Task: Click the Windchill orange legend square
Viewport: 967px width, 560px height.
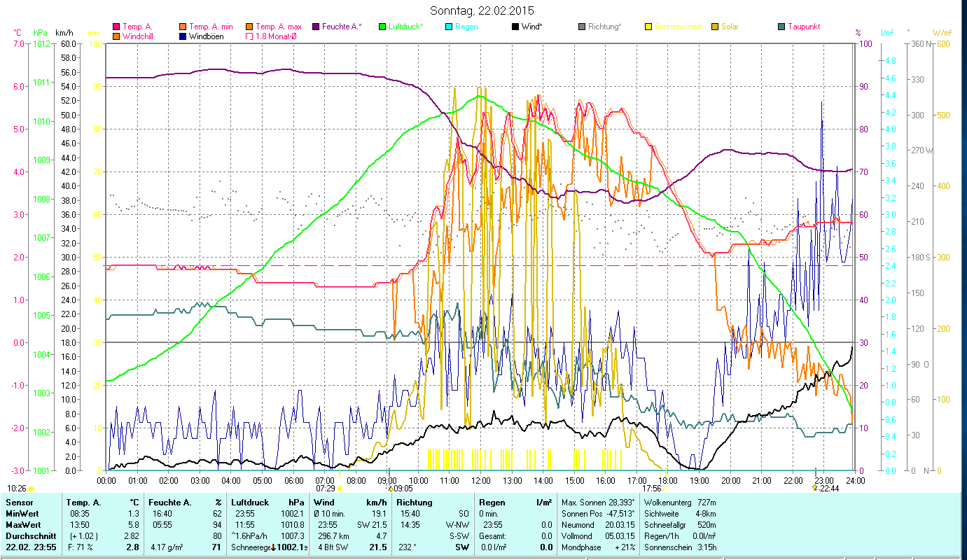Action: click(116, 36)
